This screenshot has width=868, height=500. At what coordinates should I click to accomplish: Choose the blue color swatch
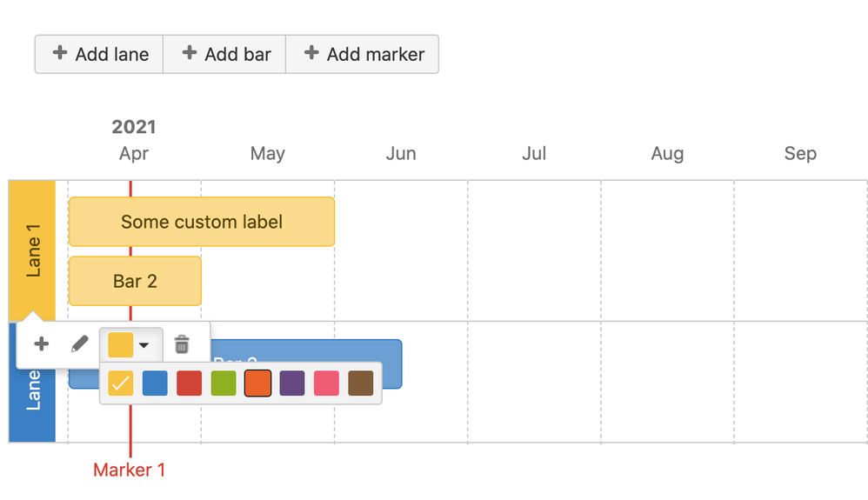click(x=155, y=383)
